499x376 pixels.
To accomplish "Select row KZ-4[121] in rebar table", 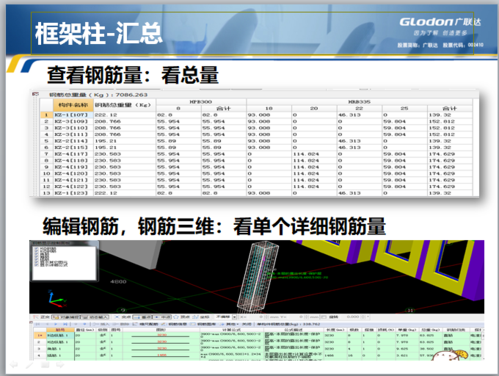I will [x=256, y=180].
